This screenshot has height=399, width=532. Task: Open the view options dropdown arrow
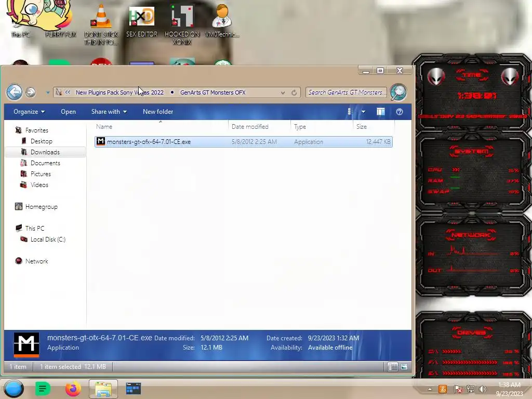pos(363,112)
